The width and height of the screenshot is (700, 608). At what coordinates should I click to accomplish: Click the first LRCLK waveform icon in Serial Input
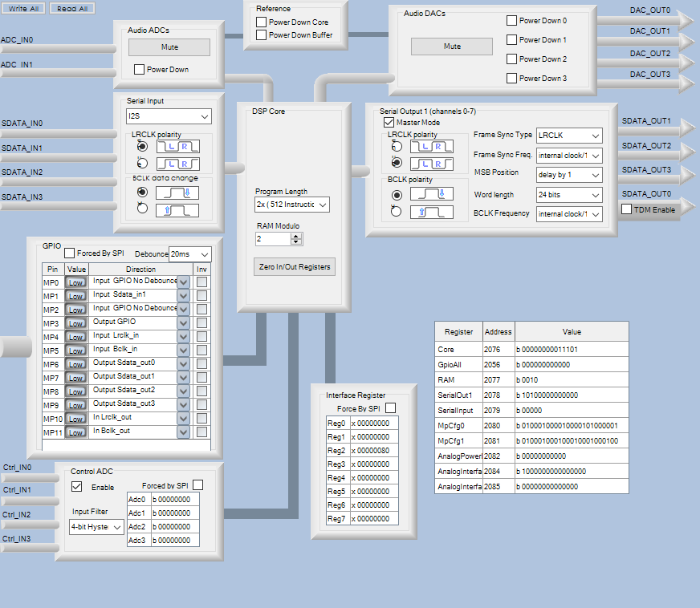pos(177,147)
